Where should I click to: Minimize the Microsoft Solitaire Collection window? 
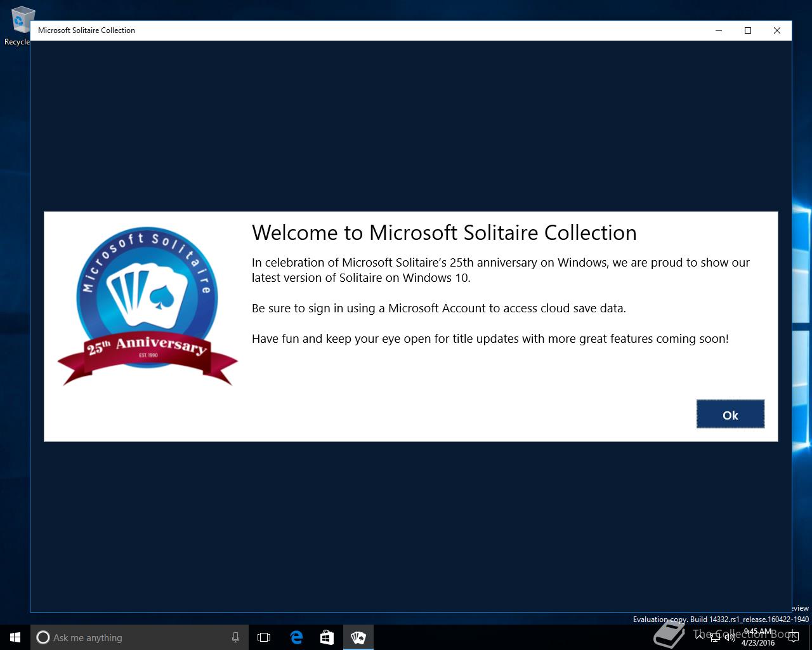click(x=719, y=30)
